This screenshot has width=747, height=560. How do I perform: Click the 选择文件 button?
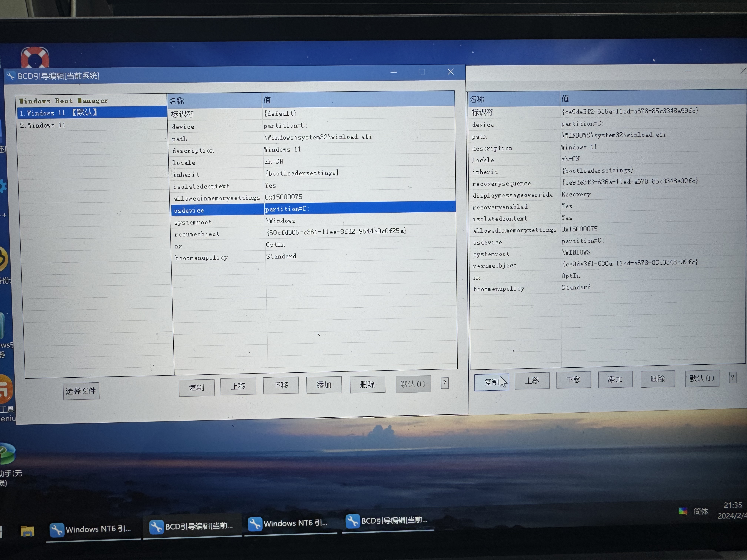(81, 391)
